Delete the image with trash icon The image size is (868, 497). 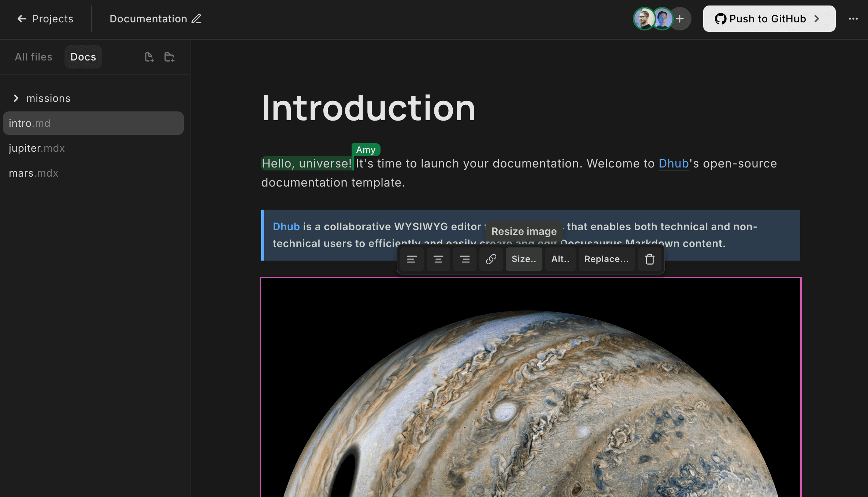650,259
